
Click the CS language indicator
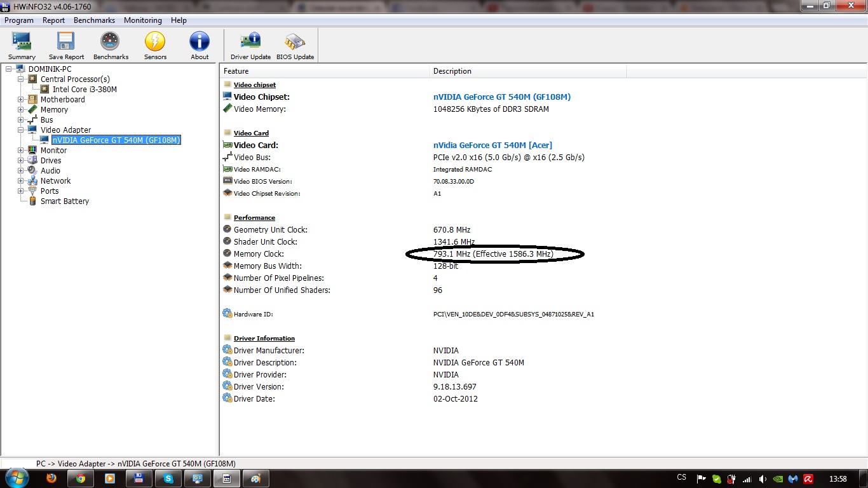[682, 478]
